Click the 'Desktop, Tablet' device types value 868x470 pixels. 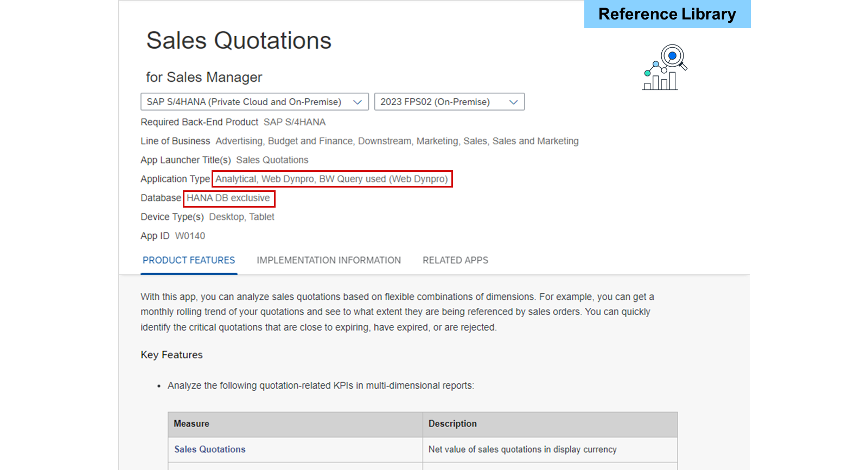pyautogui.click(x=242, y=217)
